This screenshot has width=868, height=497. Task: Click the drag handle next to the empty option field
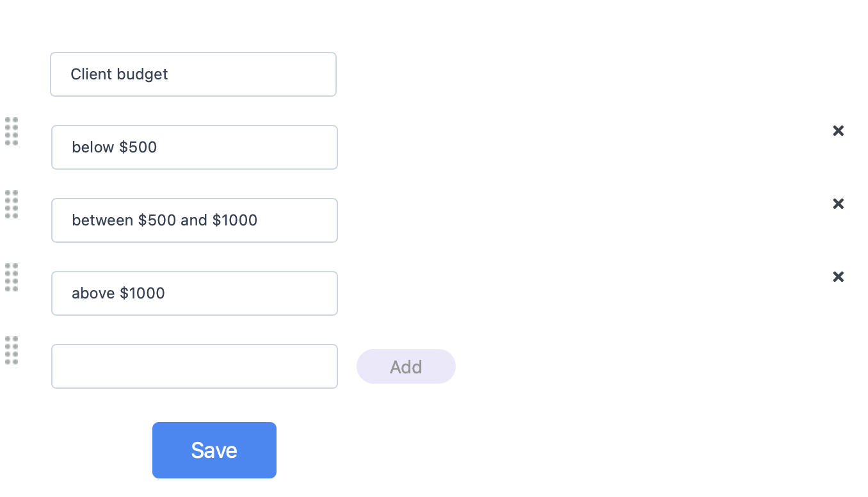click(x=12, y=350)
